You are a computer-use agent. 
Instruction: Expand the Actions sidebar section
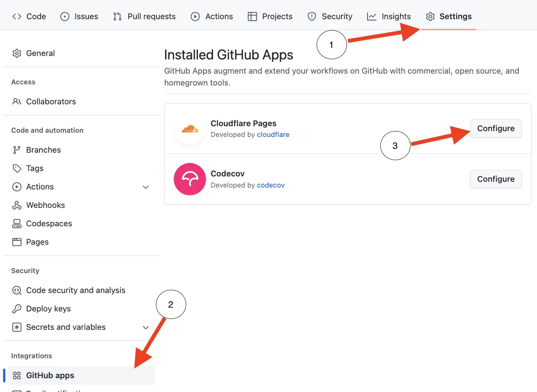146,187
